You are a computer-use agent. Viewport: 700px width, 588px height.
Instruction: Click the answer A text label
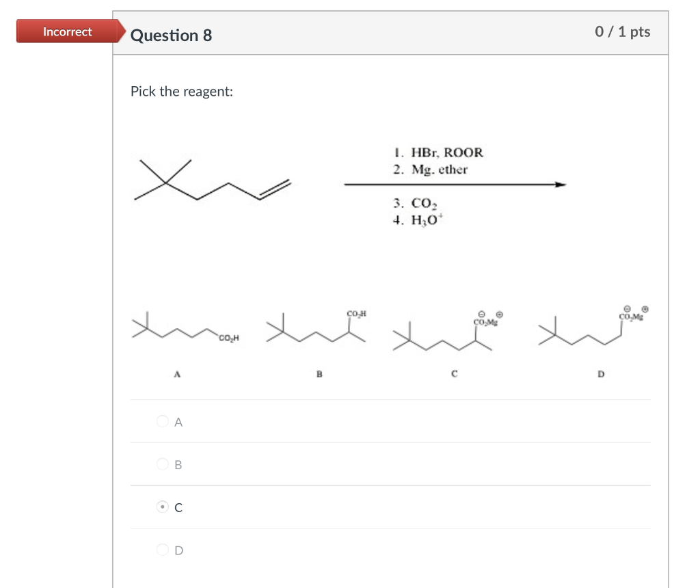click(x=177, y=422)
